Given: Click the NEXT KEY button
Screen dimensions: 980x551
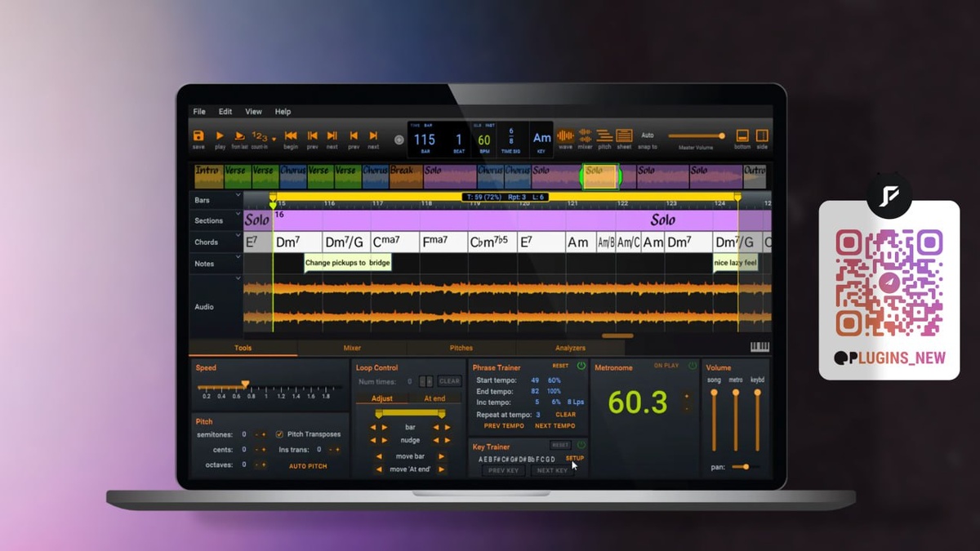Looking at the screenshot, I should pyautogui.click(x=551, y=470).
